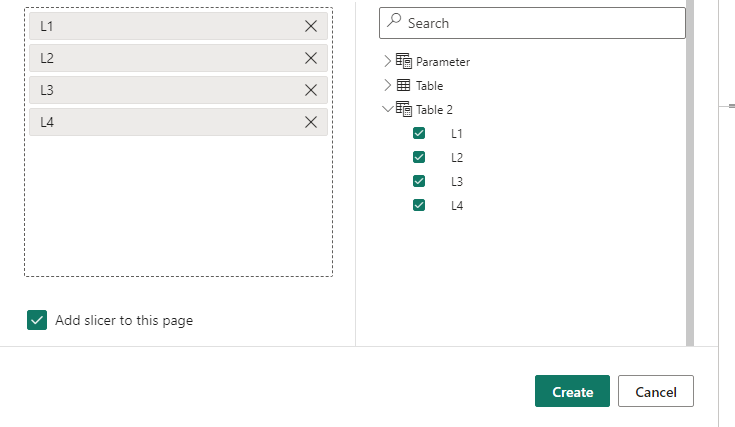
Task: Click the fields list vertical scrollbar
Action: 690,173
